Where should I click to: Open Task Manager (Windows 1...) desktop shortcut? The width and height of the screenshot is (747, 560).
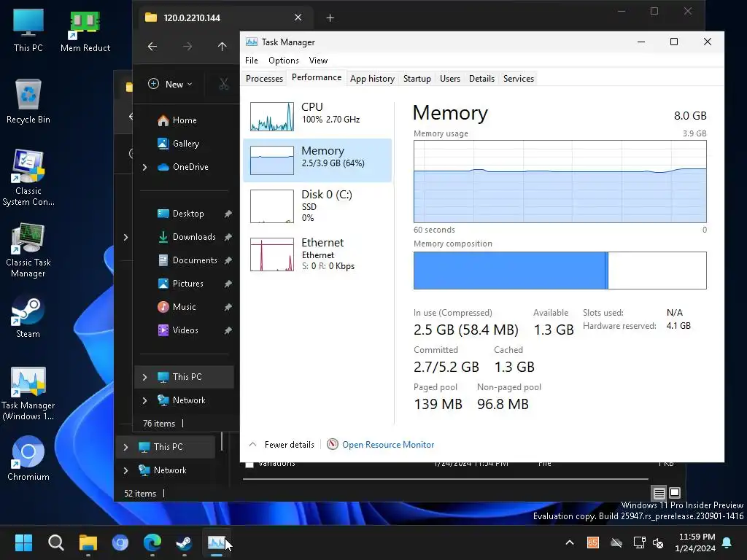tap(28, 393)
